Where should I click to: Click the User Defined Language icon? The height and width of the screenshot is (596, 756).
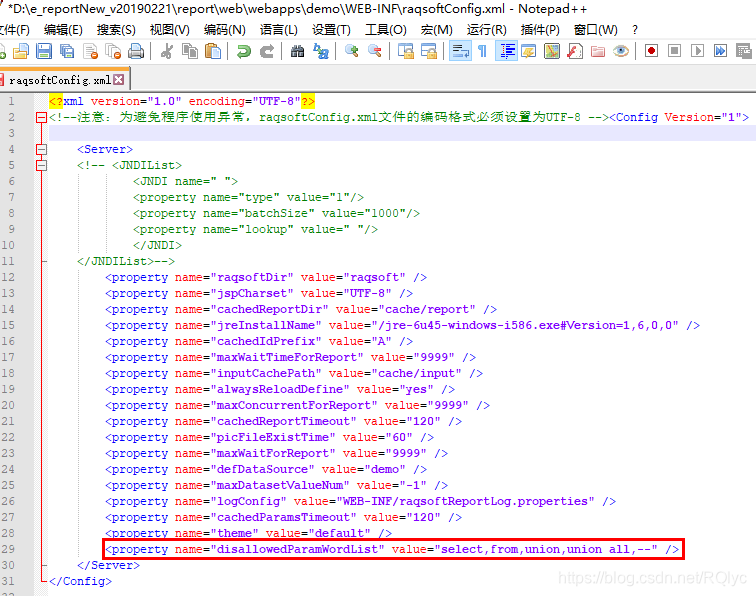pos(529,51)
